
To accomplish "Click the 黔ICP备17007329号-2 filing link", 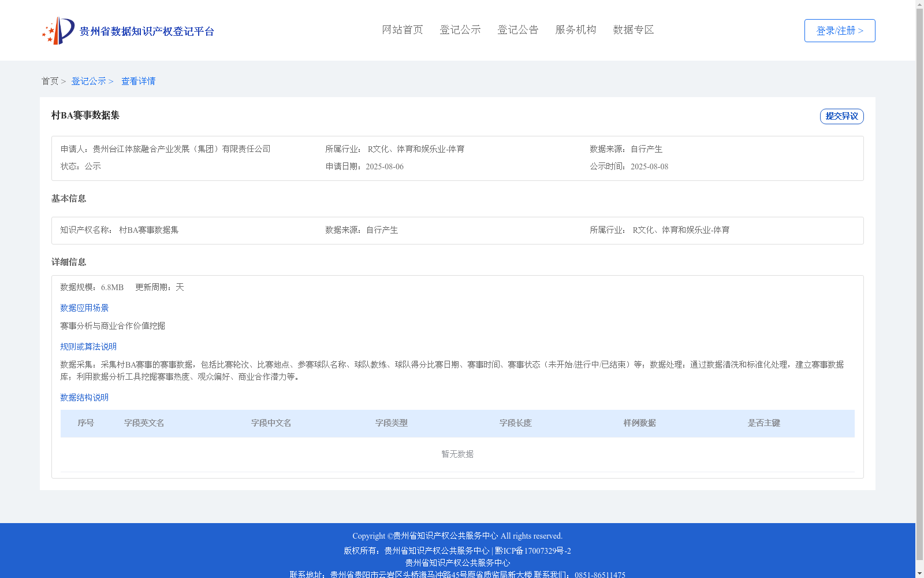I will pyautogui.click(x=532, y=551).
